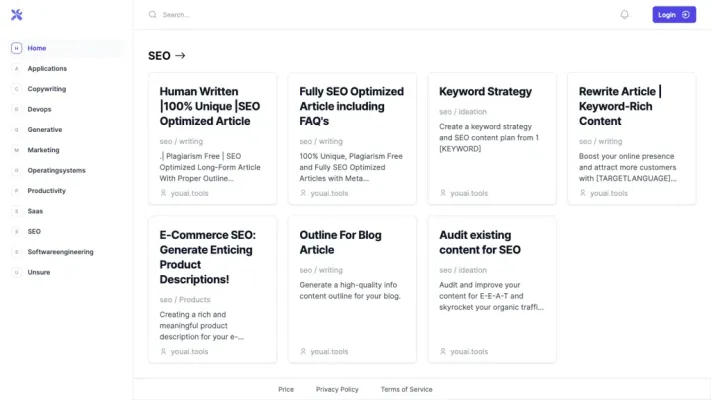Click the Price footer link
The width and height of the screenshot is (711, 400).
click(286, 389)
